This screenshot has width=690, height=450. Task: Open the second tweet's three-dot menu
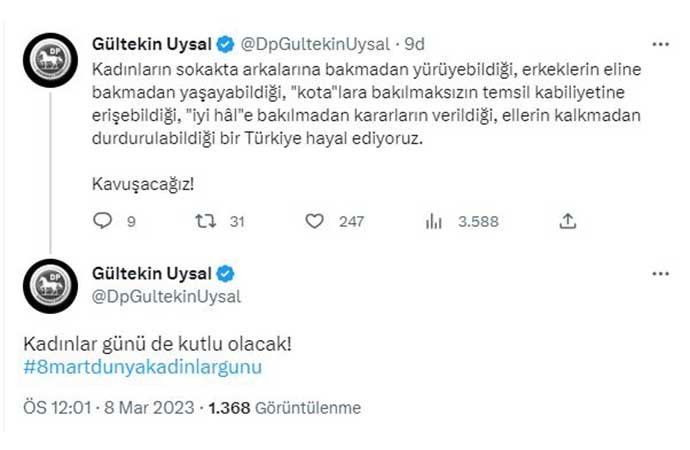click(660, 273)
